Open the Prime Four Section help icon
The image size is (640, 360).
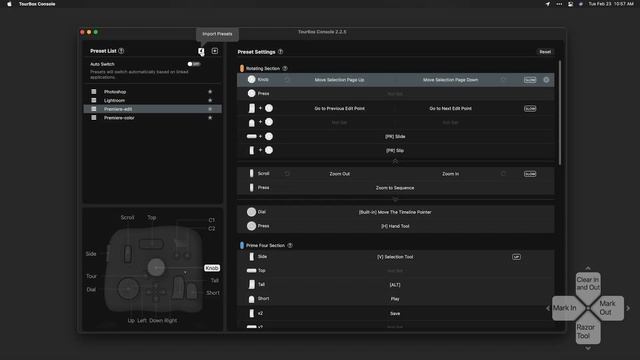tap(290, 245)
